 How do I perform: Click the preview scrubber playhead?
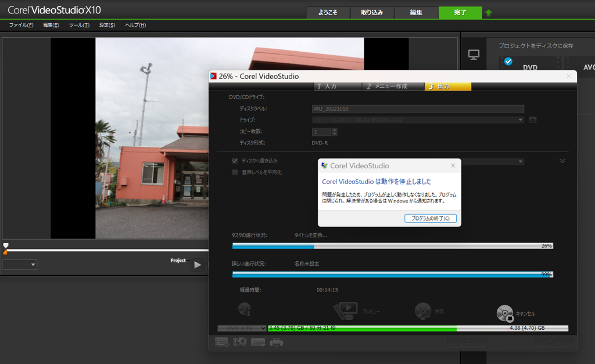(x=6, y=246)
